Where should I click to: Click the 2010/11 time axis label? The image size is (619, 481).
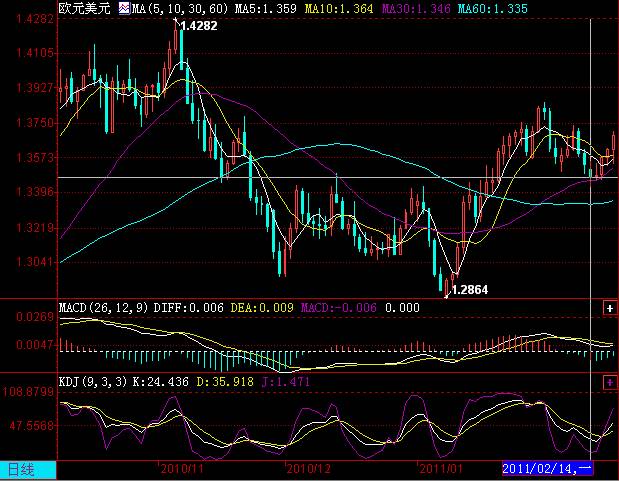[182, 469]
